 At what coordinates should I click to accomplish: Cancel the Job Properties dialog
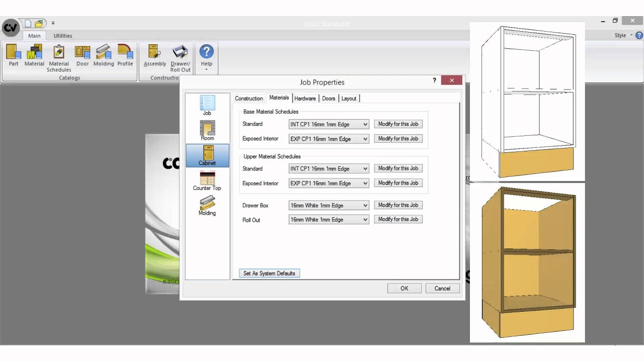442,289
